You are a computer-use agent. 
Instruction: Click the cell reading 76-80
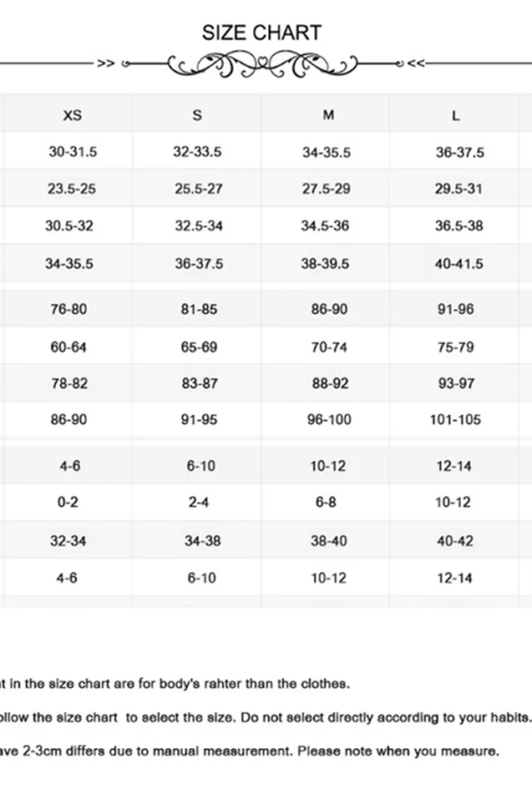pyautogui.click(x=68, y=309)
